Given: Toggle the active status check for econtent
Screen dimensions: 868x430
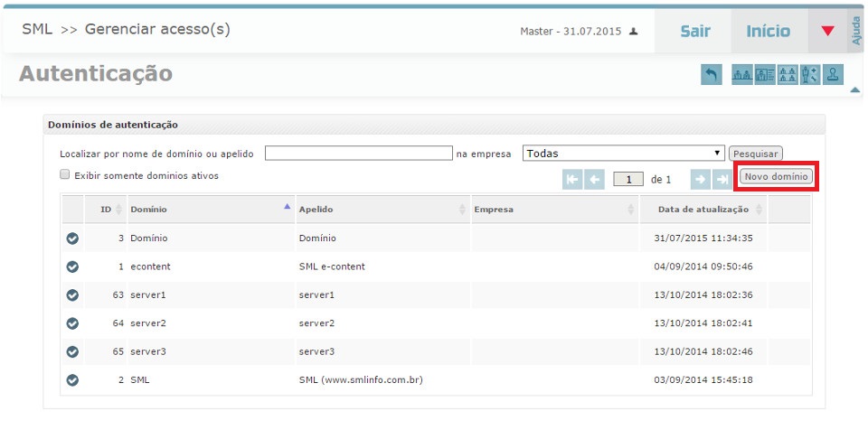Looking at the screenshot, I should coord(73,266).
